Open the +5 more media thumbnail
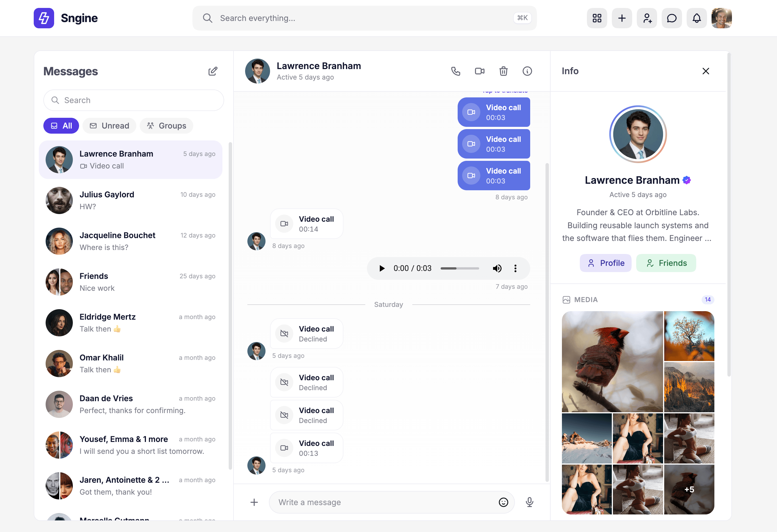Viewport: 777px width, 532px height. (x=689, y=489)
